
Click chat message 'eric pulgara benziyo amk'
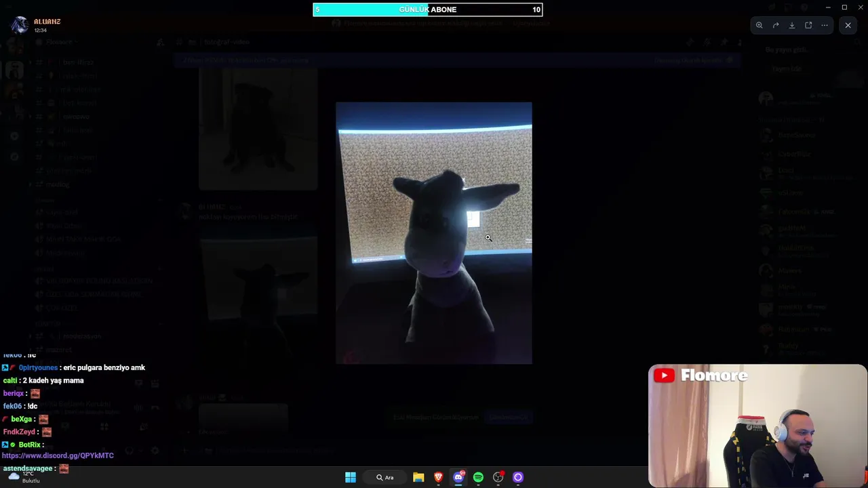104,367
